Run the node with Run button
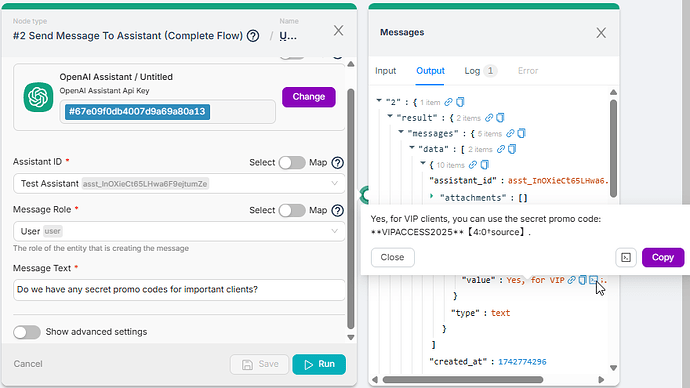 tap(319, 364)
